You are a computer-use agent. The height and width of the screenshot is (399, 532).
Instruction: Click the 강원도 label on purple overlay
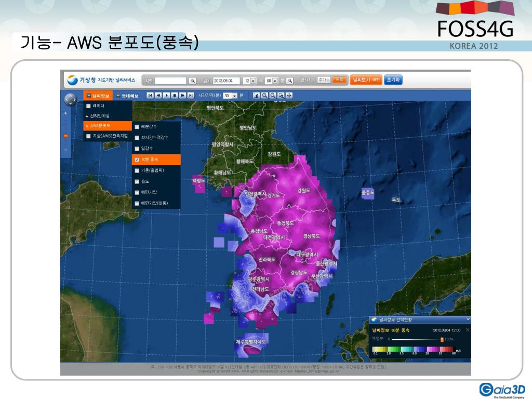pyautogui.click(x=303, y=191)
